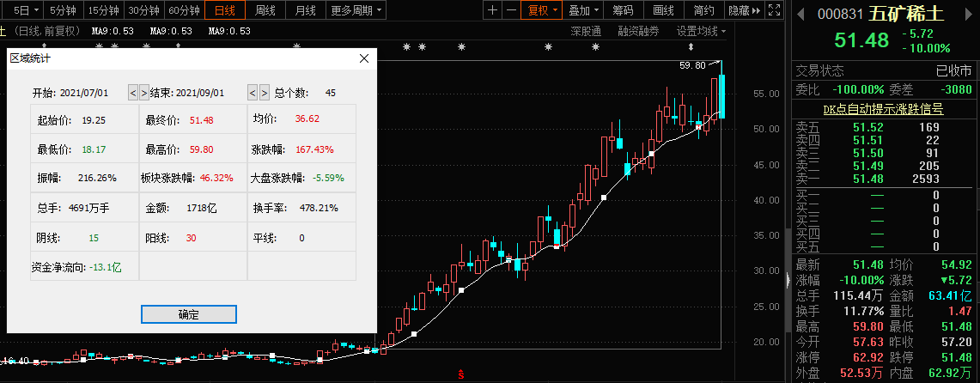Enter fullscreen with the expand arrows icon
The image size is (980, 383).
point(776,10)
